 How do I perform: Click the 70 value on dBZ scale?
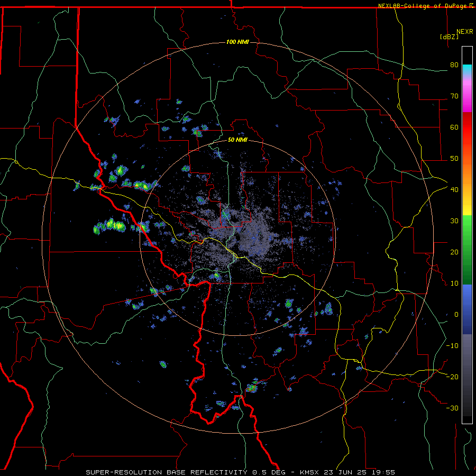coord(454,96)
